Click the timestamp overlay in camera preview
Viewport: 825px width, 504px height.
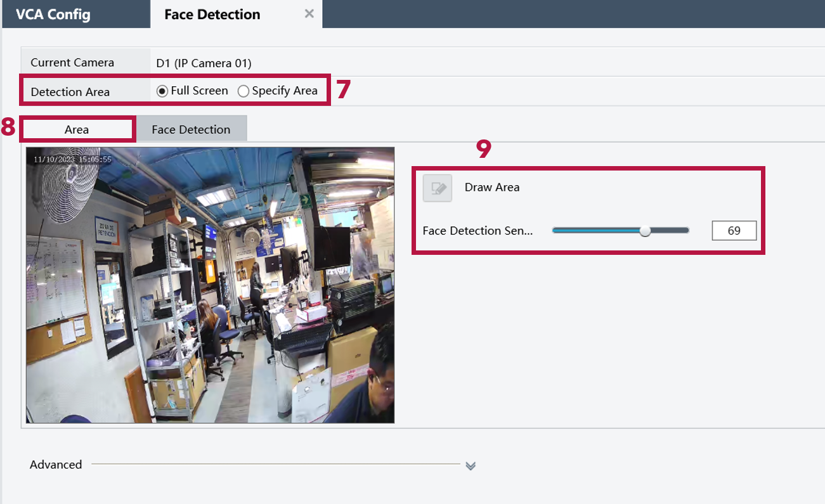[72, 159]
